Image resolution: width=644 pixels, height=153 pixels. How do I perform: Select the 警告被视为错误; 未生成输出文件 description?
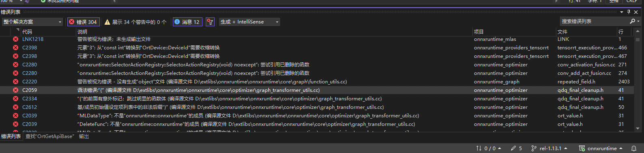point(114,39)
